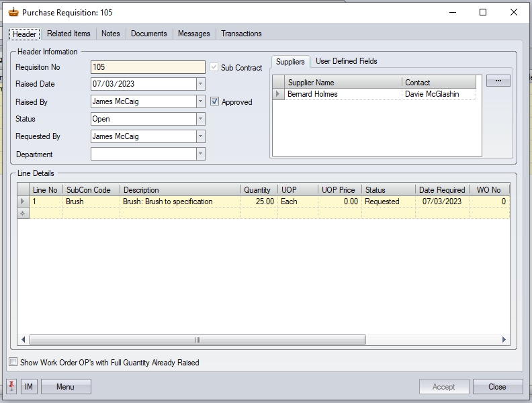Open the User Defined Fields tab
The height and width of the screenshot is (403, 532).
pos(346,61)
